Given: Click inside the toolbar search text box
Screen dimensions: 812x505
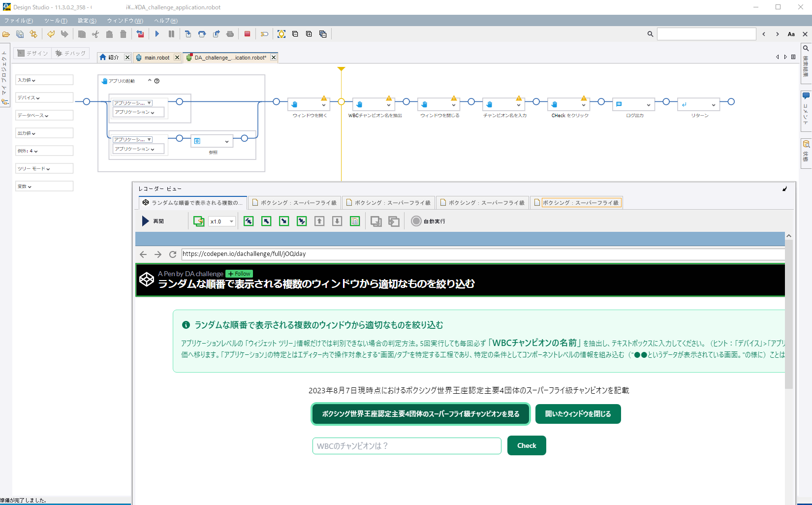Looking at the screenshot, I should (706, 34).
